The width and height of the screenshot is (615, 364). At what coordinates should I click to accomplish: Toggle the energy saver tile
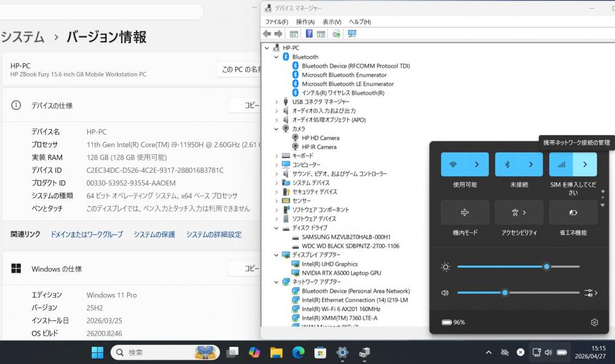pos(573,213)
